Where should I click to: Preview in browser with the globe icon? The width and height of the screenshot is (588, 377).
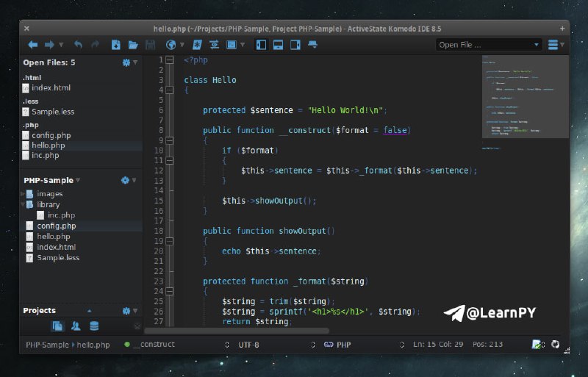pos(171,45)
